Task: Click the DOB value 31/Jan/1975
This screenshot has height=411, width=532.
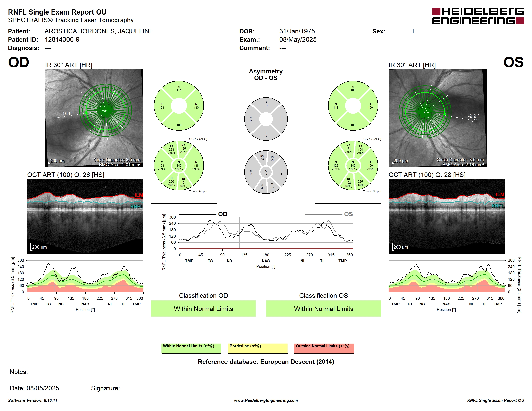Action: point(297,31)
